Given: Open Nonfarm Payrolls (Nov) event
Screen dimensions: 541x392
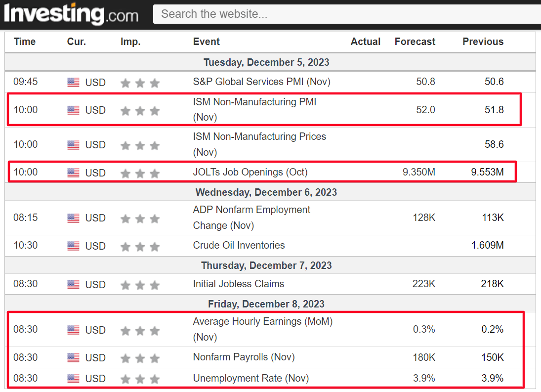Looking at the screenshot, I should tap(244, 357).
